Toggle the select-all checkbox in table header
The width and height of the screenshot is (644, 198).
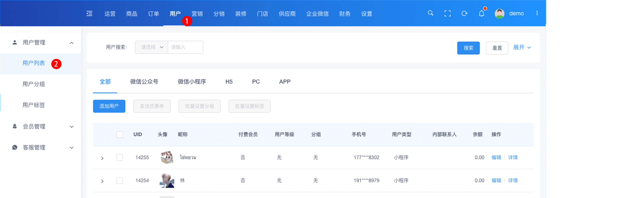pyautogui.click(x=120, y=135)
